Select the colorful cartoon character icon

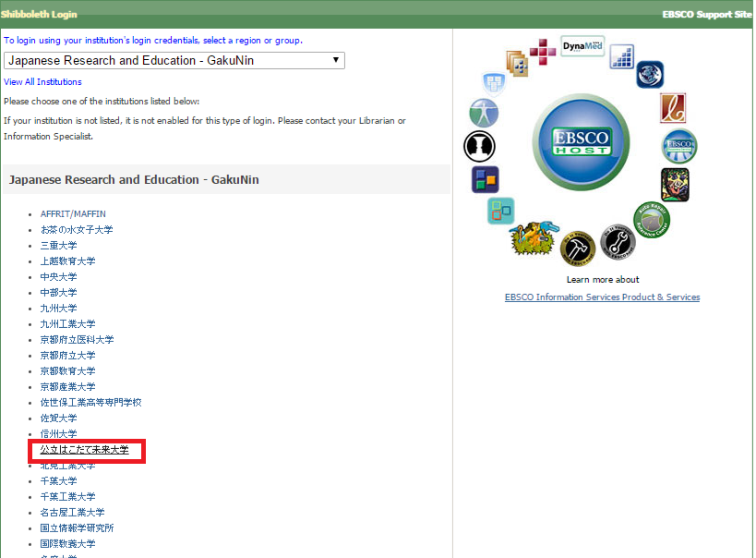coord(675,185)
